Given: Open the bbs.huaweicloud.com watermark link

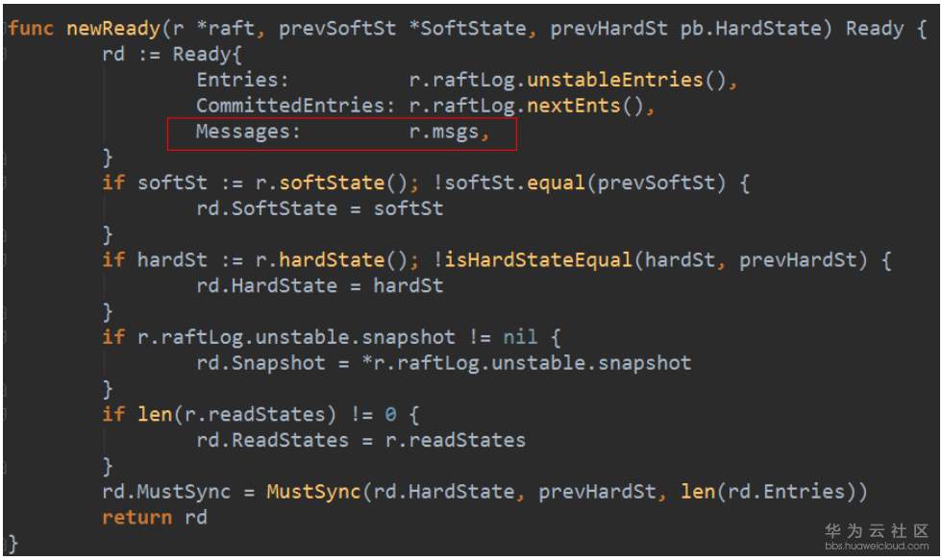Looking at the screenshot, I should pyautogui.click(x=876, y=546).
